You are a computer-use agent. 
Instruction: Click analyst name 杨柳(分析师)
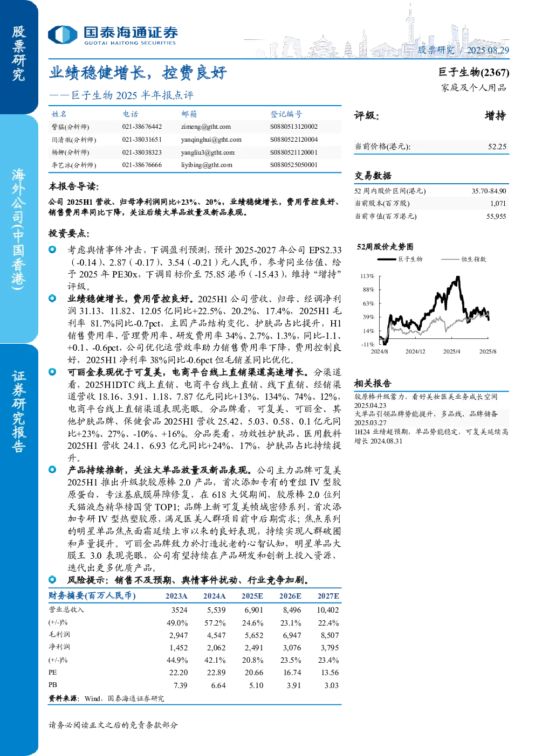click(x=70, y=152)
